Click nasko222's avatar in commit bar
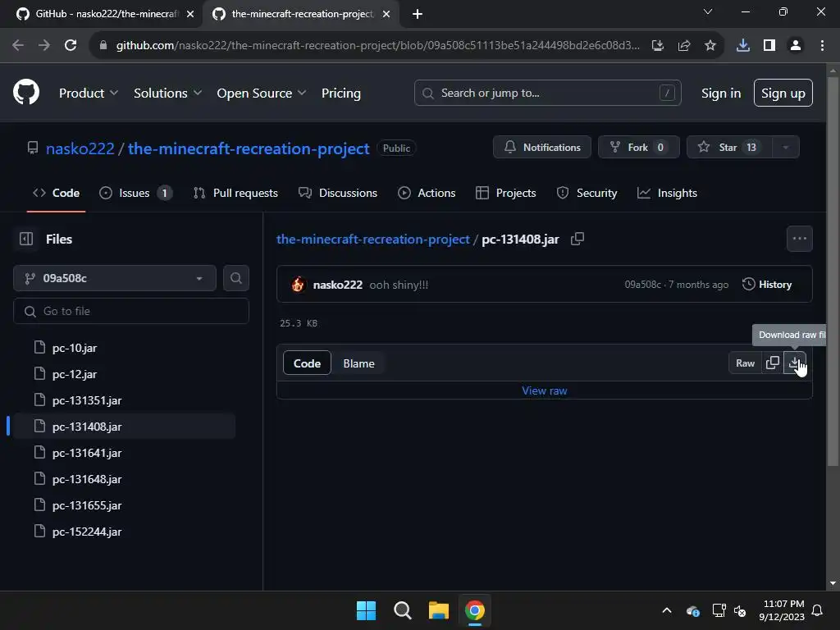 tap(298, 285)
